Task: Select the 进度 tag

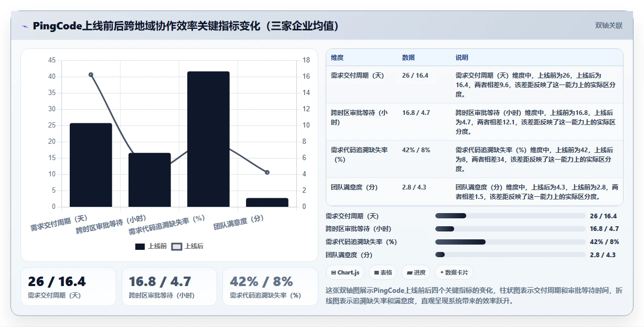Action: (x=416, y=272)
